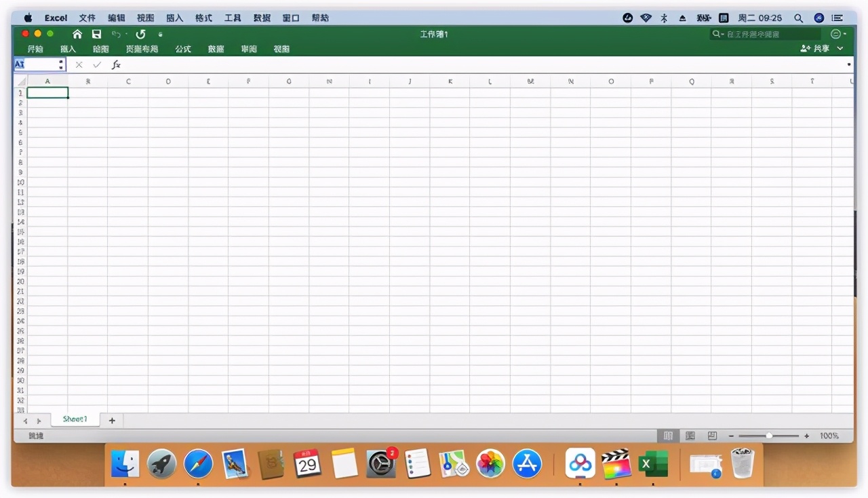Open Insert Function with the fx icon
The width and height of the screenshot is (868, 498).
(x=116, y=64)
